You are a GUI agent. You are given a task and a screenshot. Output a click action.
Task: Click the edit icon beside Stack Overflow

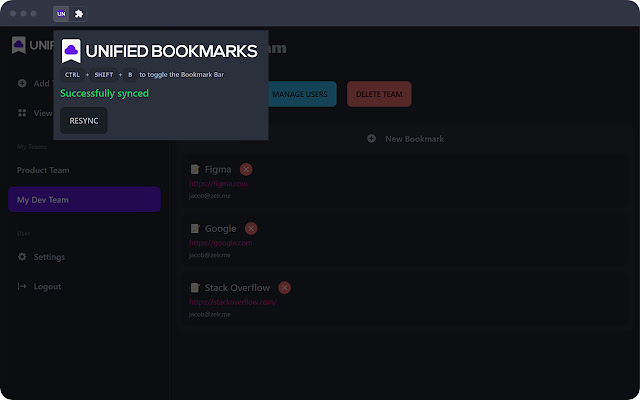click(195, 288)
